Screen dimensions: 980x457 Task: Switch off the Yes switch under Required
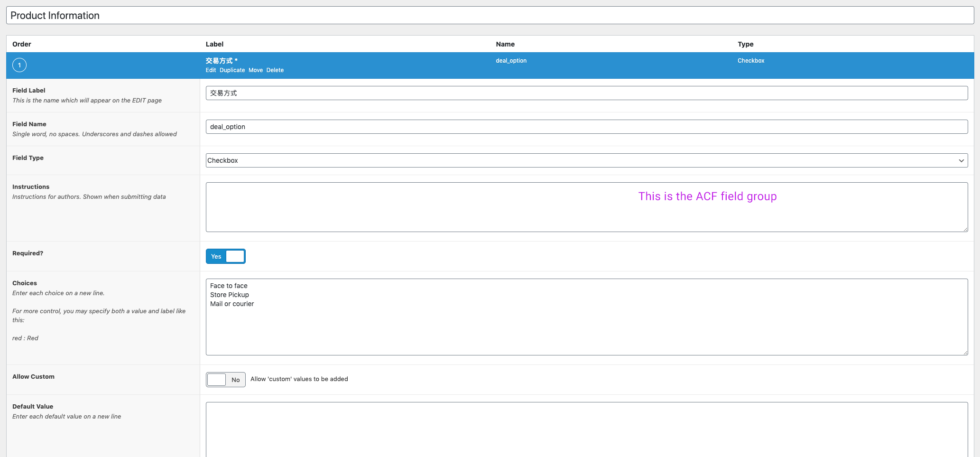(x=226, y=256)
